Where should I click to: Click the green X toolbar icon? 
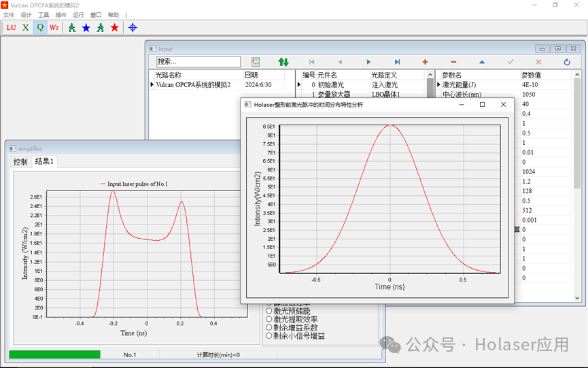point(26,27)
